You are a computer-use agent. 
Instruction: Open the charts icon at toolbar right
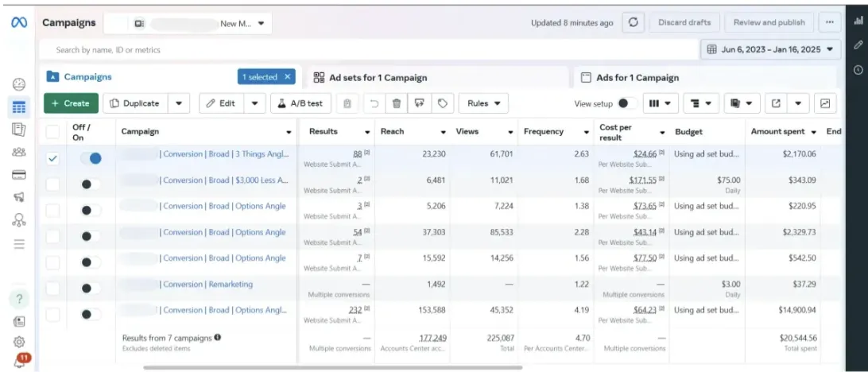[825, 103]
